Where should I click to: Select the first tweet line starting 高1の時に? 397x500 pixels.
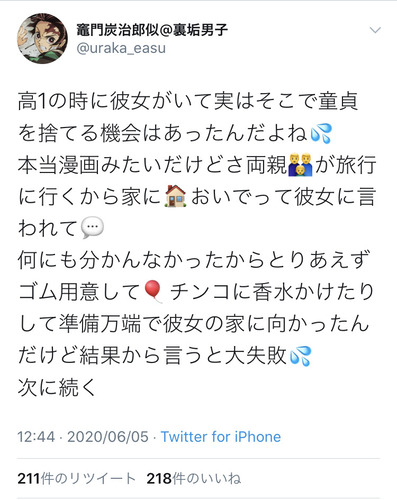(x=188, y=101)
